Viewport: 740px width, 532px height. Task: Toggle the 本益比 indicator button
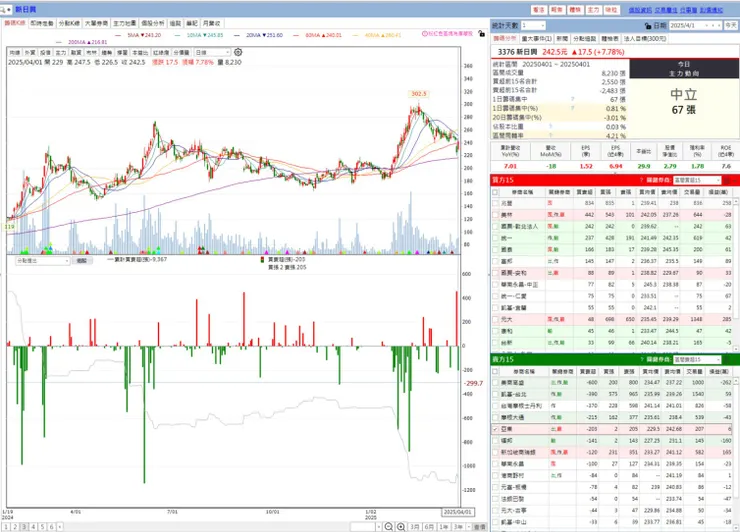point(140,52)
